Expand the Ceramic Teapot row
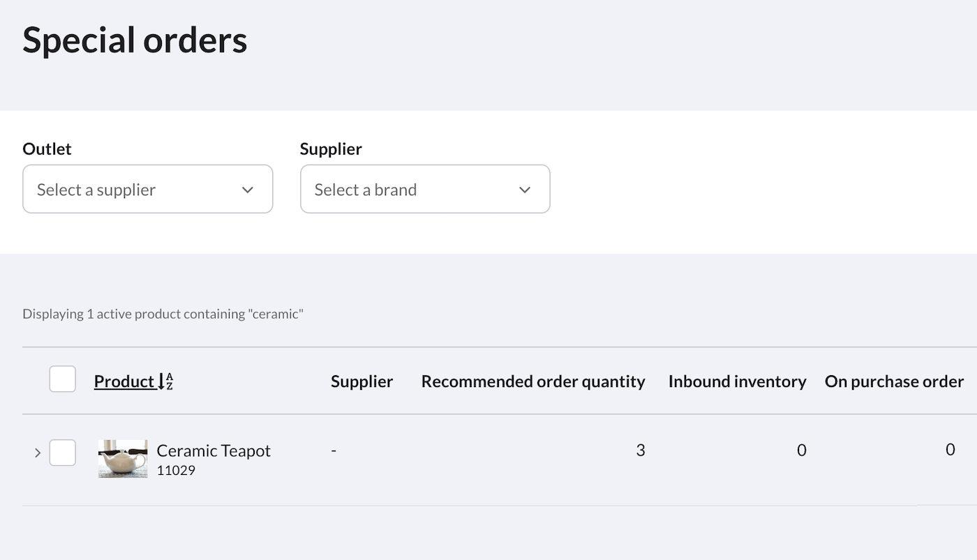This screenshot has width=977, height=560. pos(38,453)
